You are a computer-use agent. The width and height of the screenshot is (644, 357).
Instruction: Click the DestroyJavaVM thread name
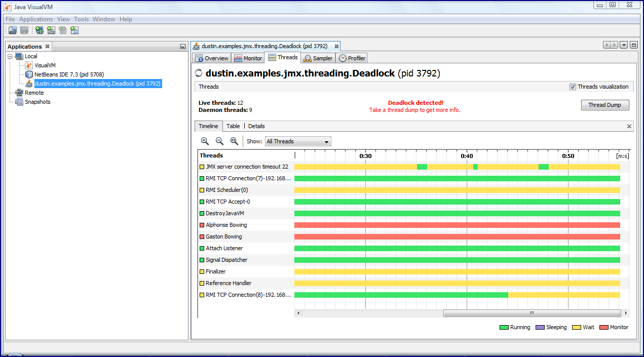click(224, 213)
